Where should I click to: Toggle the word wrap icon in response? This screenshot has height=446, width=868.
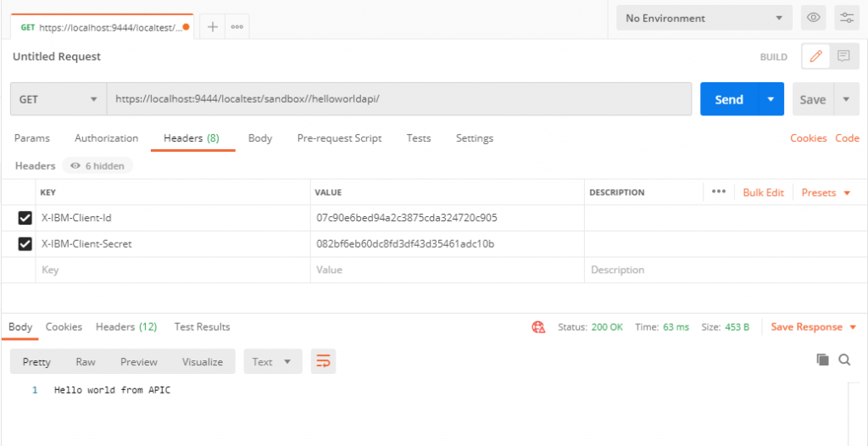pos(323,362)
